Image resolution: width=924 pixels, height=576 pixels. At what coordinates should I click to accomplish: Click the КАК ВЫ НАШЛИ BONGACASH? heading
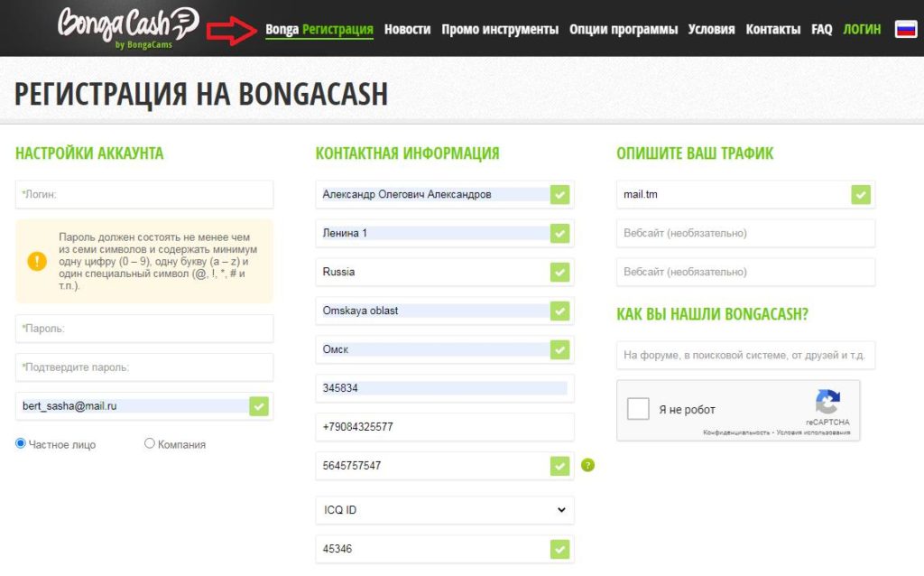713,313
